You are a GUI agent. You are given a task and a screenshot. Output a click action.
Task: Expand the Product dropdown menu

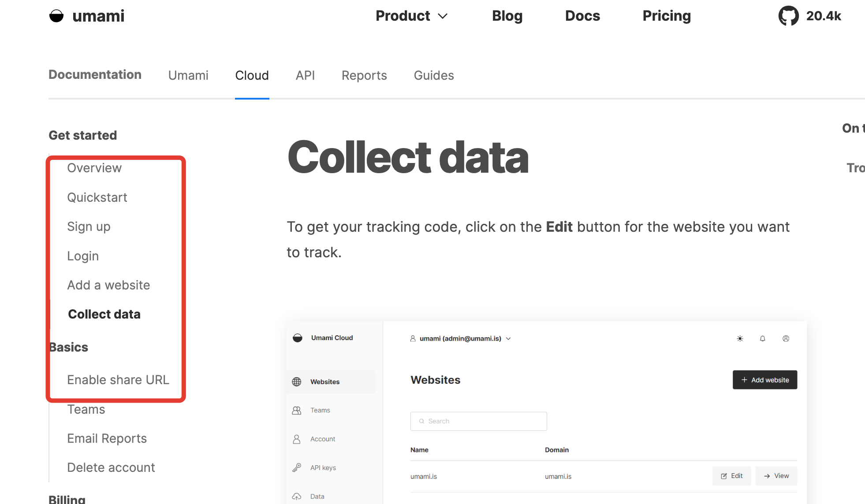[x=411, y=16]
